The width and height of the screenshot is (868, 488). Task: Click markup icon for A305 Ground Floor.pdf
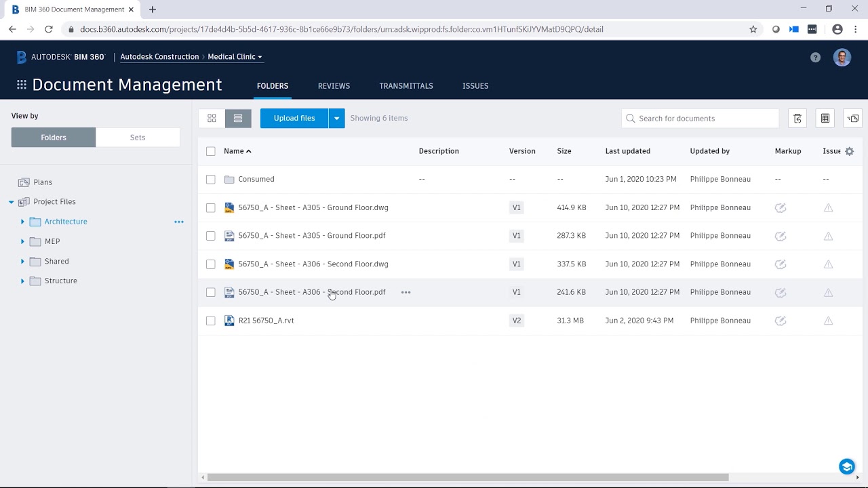click(781, 236)
